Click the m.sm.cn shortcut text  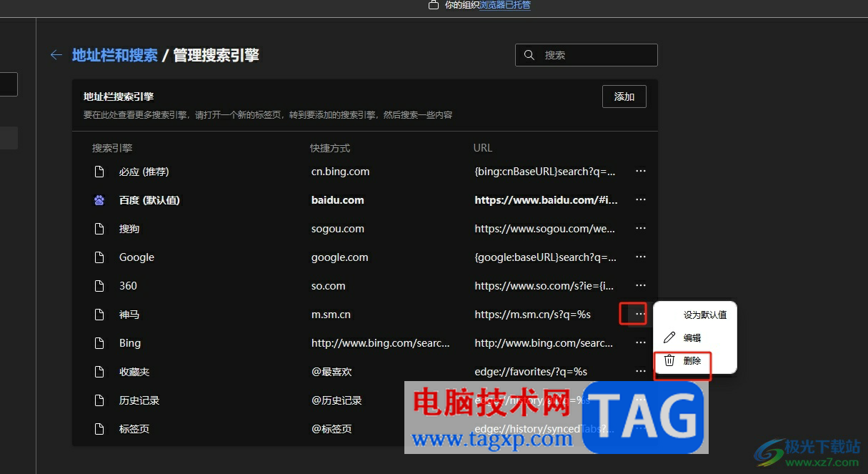point(331,315)
